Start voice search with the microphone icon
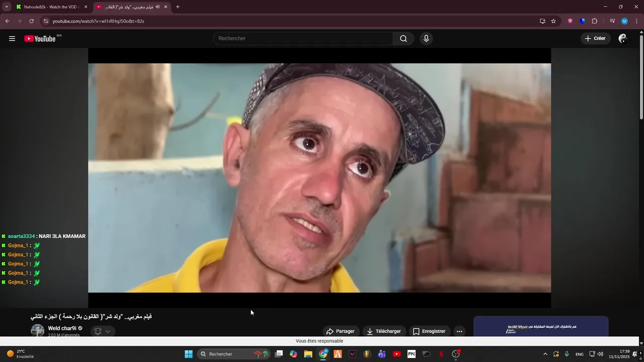 [x=426, y=39]
